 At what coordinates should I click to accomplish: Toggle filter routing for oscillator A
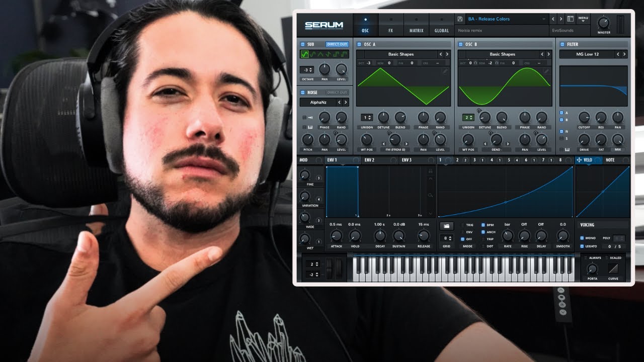(561, 113)
